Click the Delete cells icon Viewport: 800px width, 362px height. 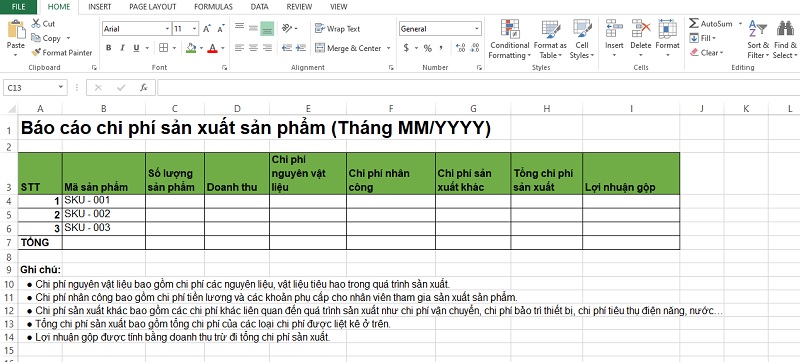click(641, 29)
